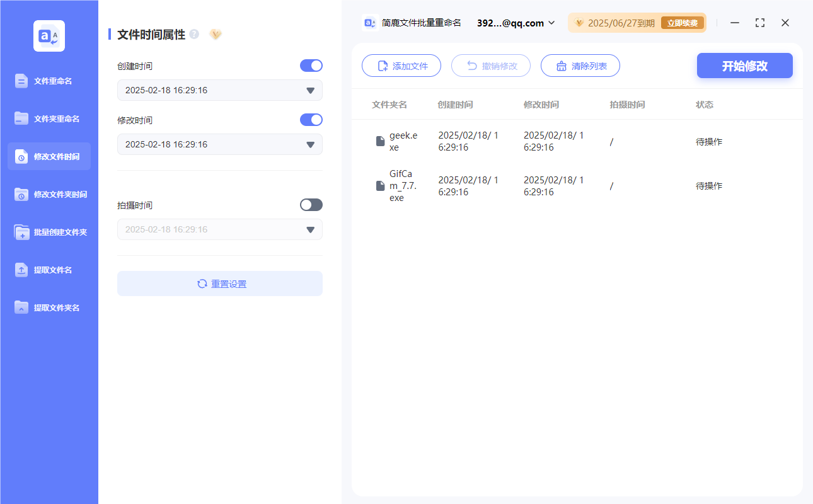Disable the 创建时间 switch
The width and height of the screenshot is (813, 504).
click(x=311, y=66)
